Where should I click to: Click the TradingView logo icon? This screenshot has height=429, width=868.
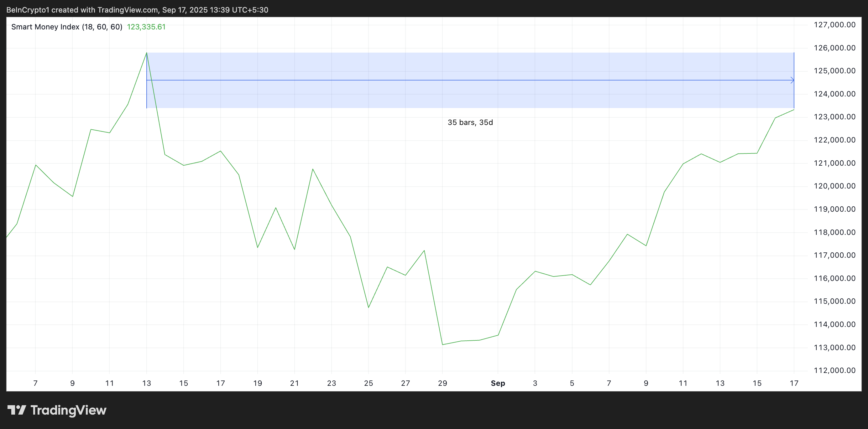click(x=17, y=410)
